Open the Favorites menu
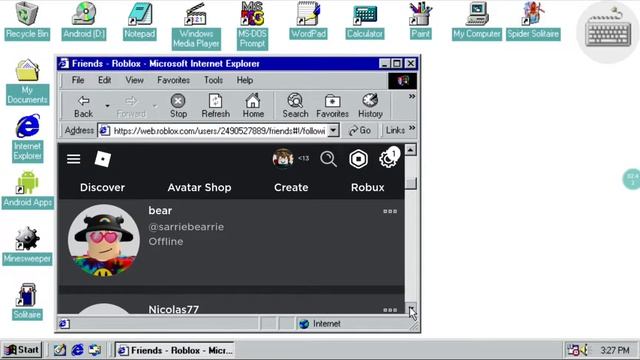The height and width of the screenshot is (360, 640). (173, 80)
